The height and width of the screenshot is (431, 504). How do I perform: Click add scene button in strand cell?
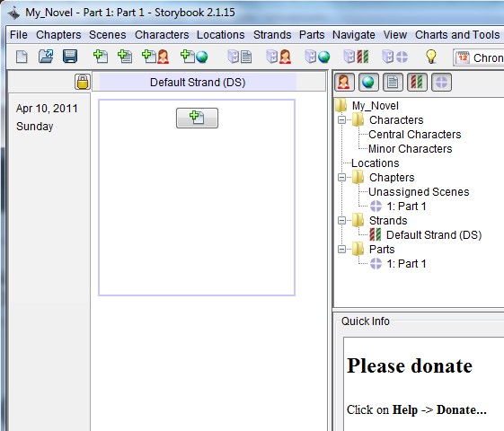coord(197,118)
